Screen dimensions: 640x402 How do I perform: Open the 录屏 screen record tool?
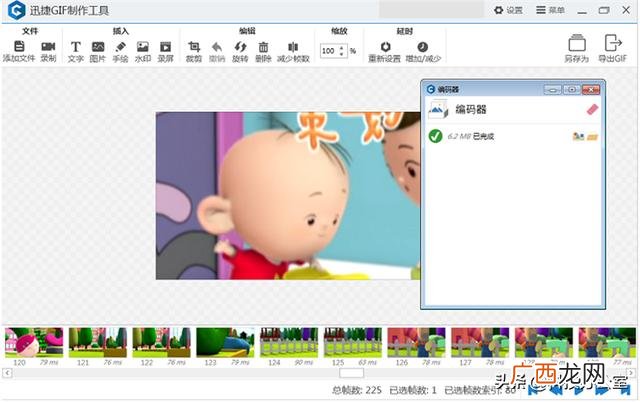pyautogui.click(x=165, y=47)
